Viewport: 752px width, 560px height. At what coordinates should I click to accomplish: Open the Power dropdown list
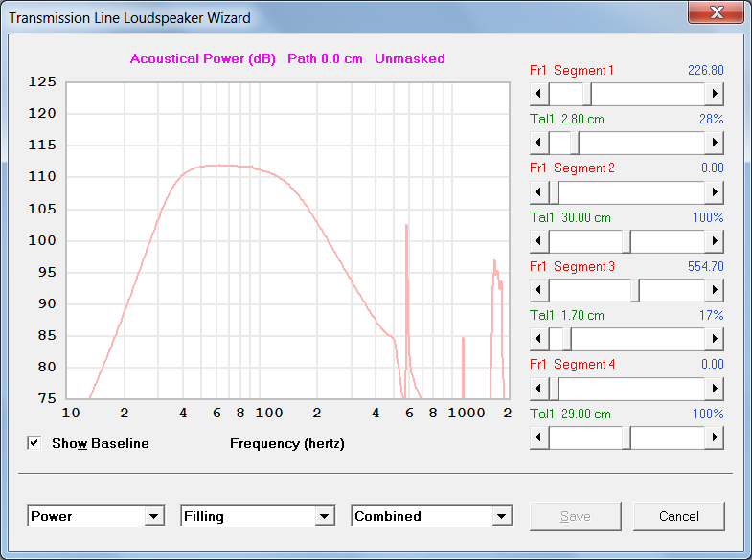coord(154,516)
